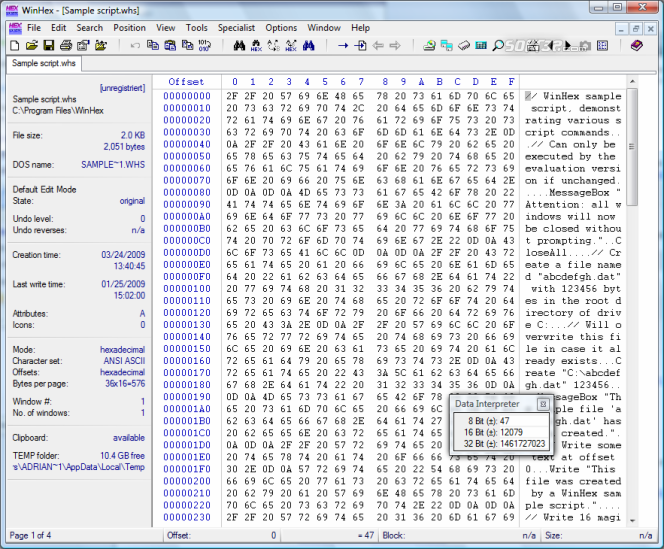Click the Open Disk icon
Viewport: 664px width, 549px height.
tap(429, 45)
